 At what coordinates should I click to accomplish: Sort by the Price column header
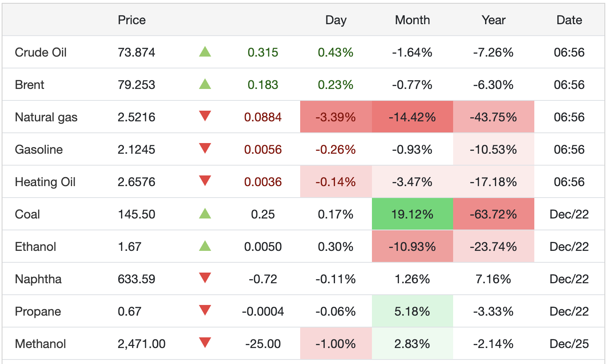(x=132, y=20)
